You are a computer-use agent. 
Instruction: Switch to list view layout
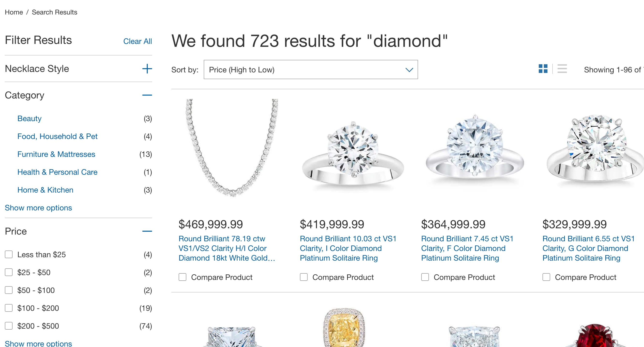click(562, 69)
